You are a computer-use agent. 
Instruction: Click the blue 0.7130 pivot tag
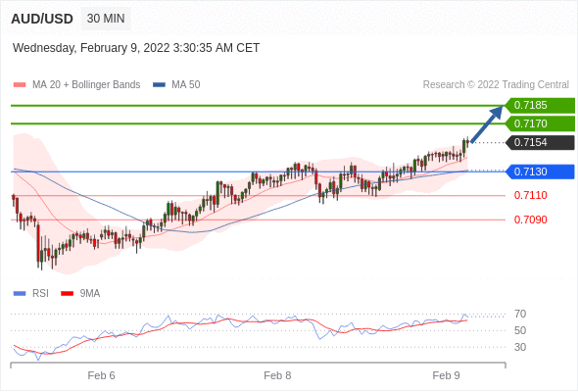tap(540, 171)
